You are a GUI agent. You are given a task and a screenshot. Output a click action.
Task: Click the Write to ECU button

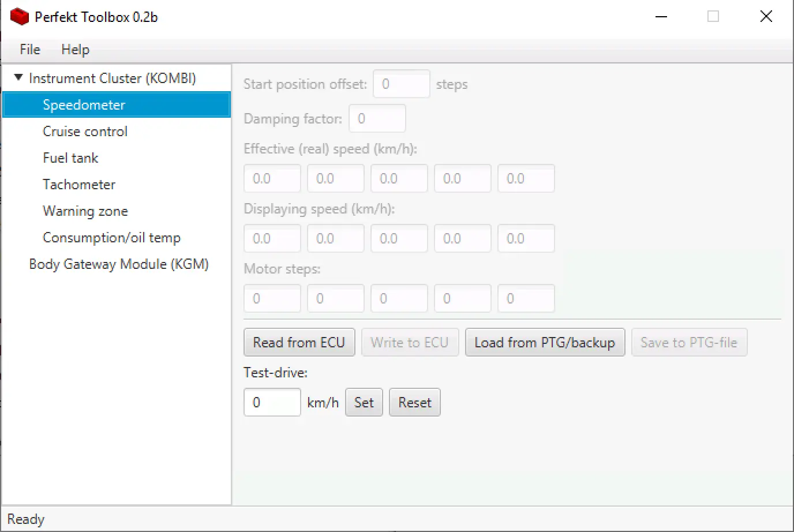(x=409, y=343)
